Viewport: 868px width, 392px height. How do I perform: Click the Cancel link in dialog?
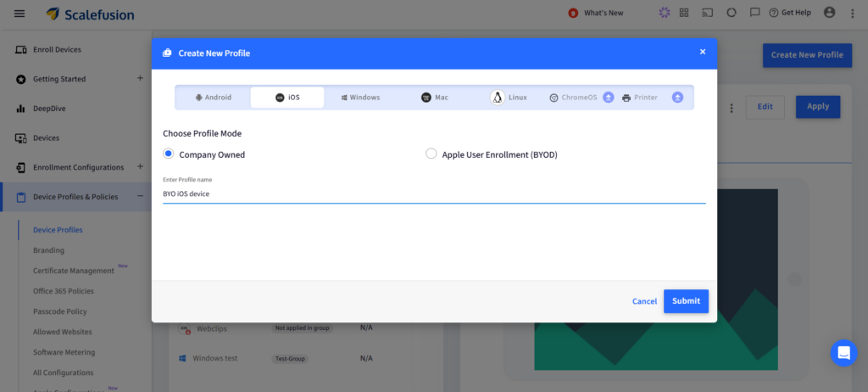644,301
